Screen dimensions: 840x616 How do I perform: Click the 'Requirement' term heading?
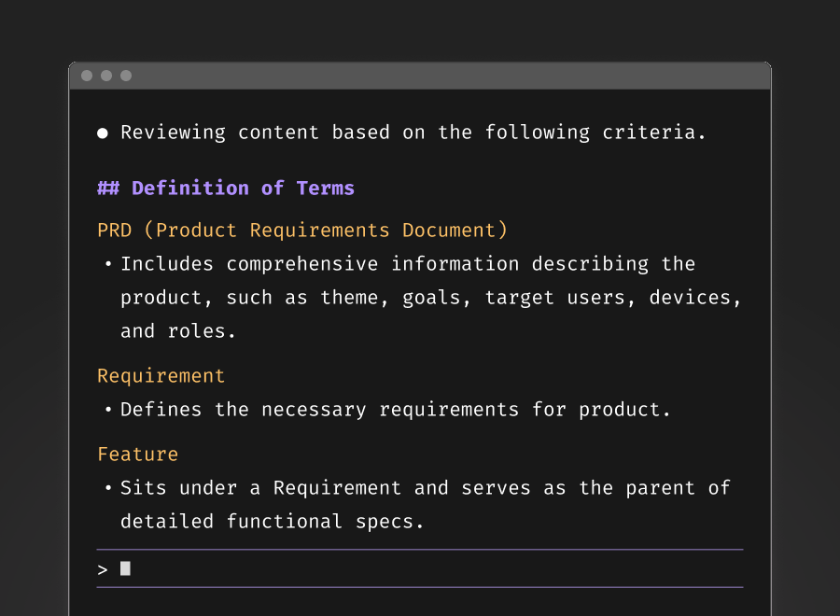(161, 376)
